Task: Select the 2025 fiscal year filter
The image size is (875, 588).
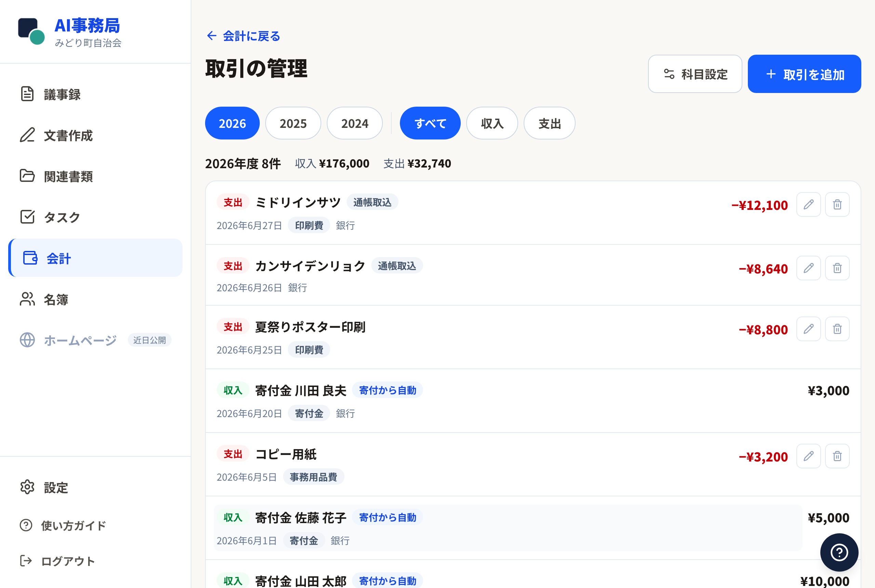Action: point(293,123)
